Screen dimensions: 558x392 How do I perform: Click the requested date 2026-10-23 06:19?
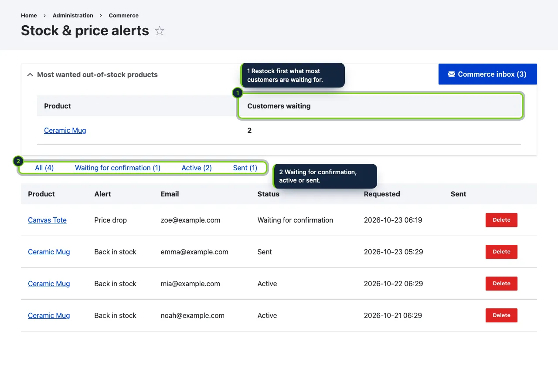pyautogui.click(x=393, y=220)
